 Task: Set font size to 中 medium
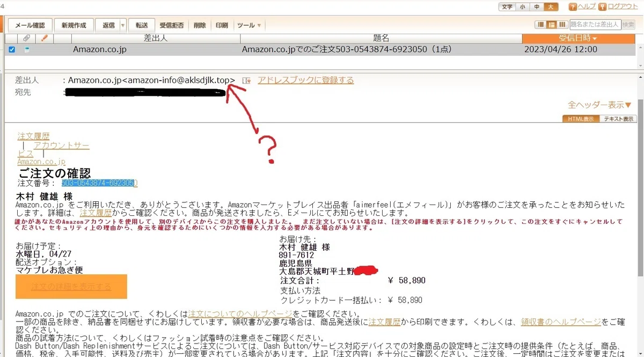tap(536, 6)
